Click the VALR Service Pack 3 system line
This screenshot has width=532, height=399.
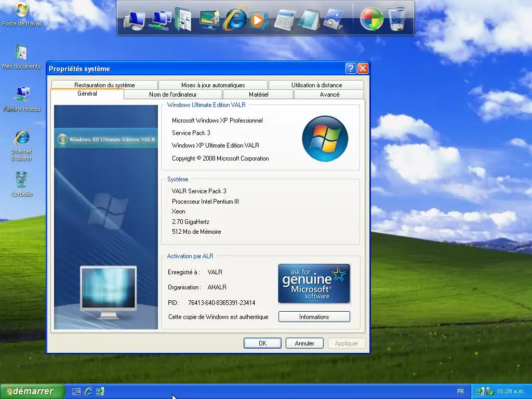(199, 191)
